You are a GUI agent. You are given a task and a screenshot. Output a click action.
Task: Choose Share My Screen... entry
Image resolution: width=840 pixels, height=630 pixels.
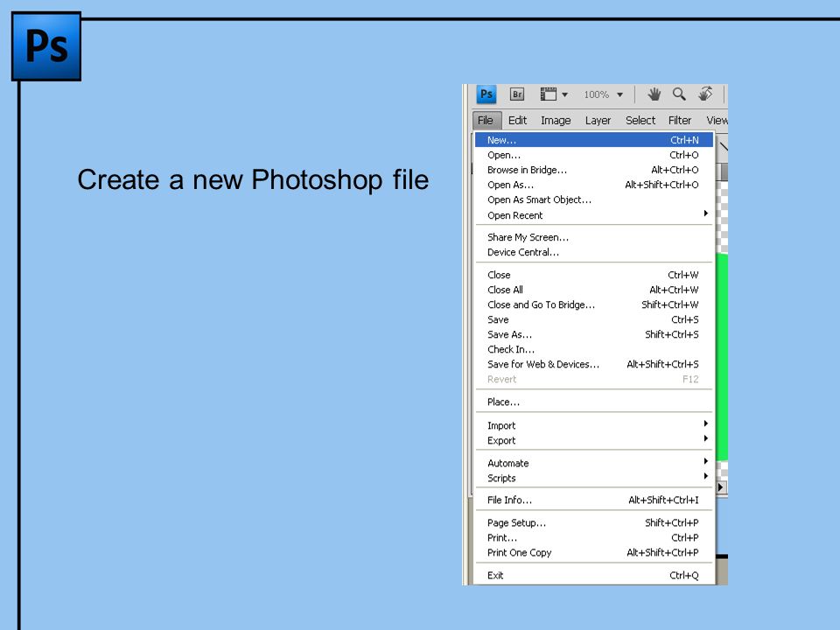coord(593,237)
